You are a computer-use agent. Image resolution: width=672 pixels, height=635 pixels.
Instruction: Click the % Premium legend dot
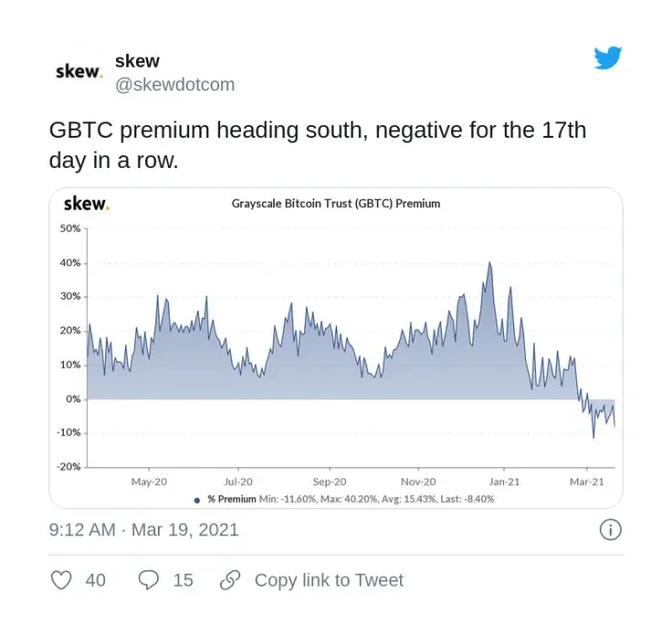pos(197,499)
